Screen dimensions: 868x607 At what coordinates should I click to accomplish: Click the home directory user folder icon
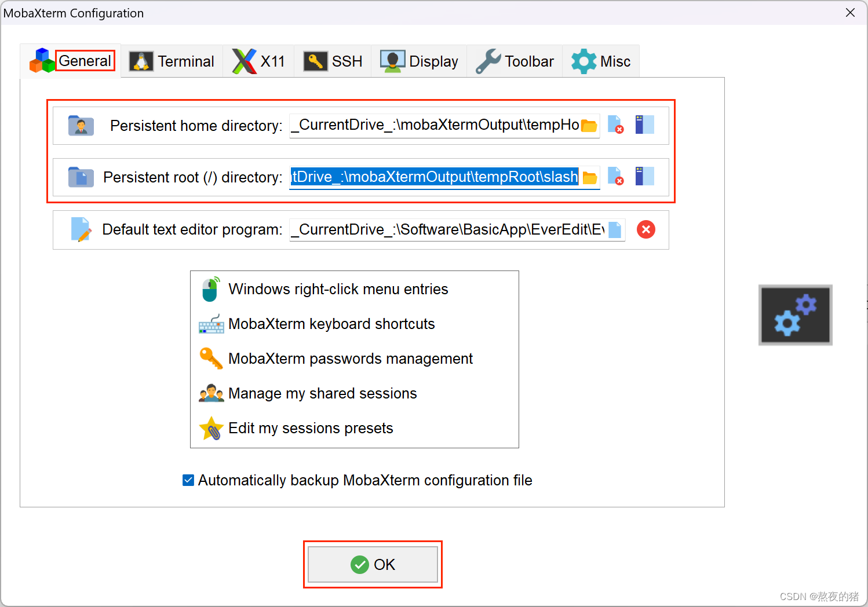pos(81,125)
